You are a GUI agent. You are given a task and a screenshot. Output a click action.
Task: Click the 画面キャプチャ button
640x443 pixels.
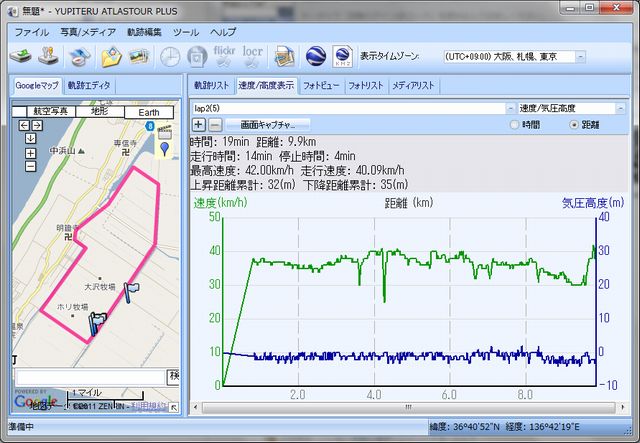coord(268,125)
